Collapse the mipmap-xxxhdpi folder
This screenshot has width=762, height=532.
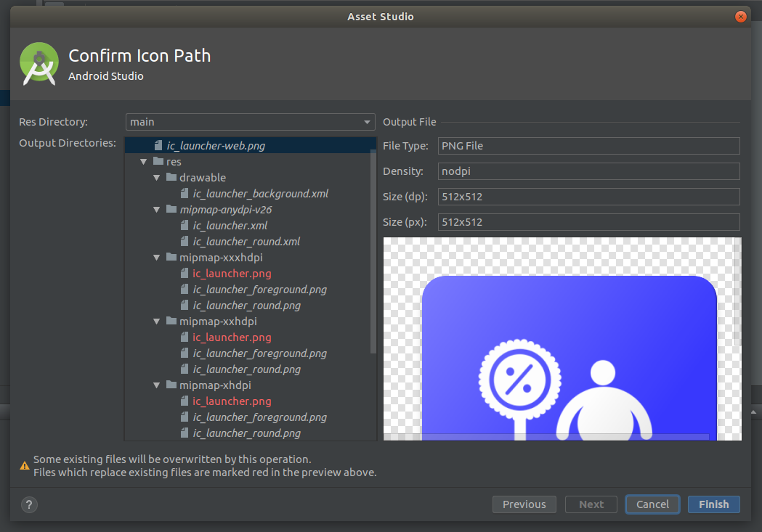coord(156,257)
